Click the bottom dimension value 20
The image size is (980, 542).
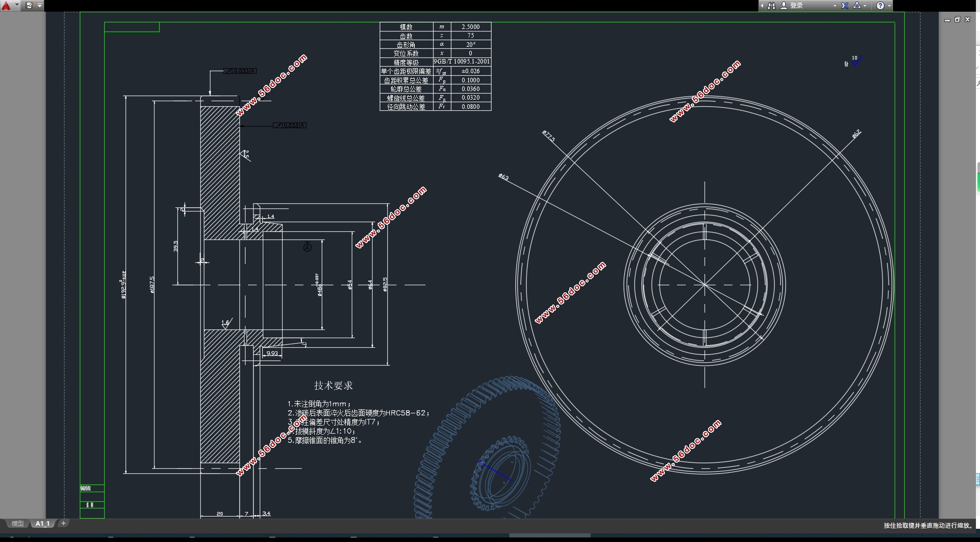coord(220,514)
